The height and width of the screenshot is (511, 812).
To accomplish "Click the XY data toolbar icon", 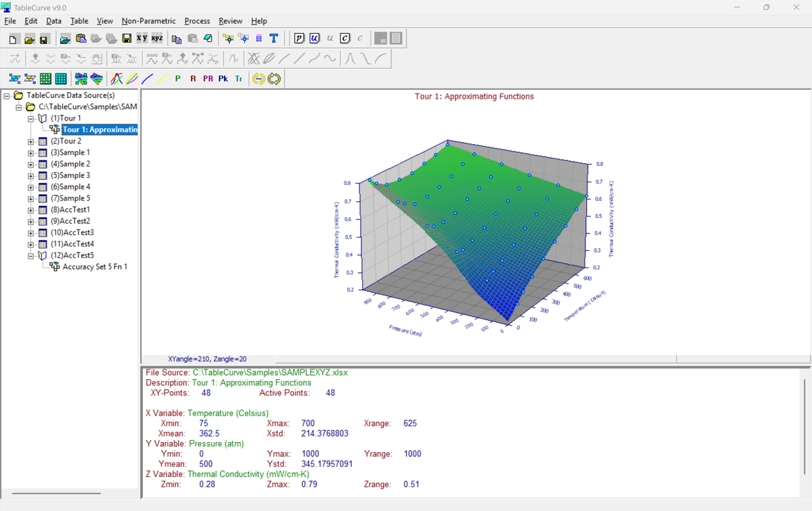I will click(142, 39).
